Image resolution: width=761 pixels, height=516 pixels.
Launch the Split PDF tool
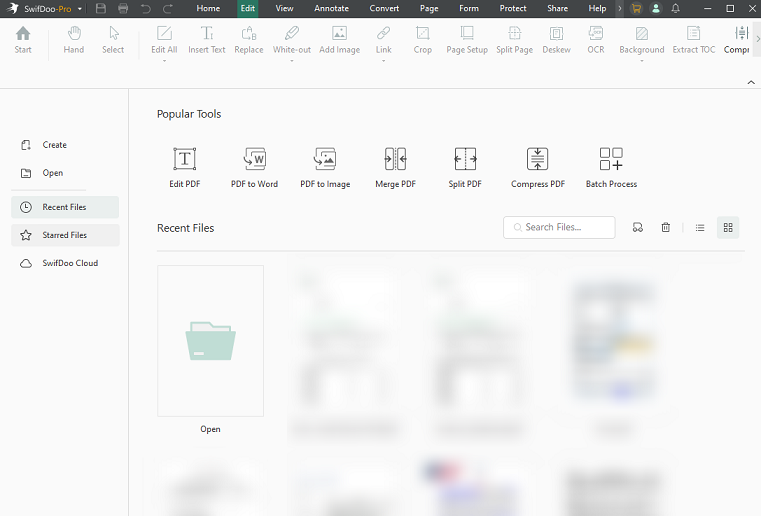coord(465,167)
